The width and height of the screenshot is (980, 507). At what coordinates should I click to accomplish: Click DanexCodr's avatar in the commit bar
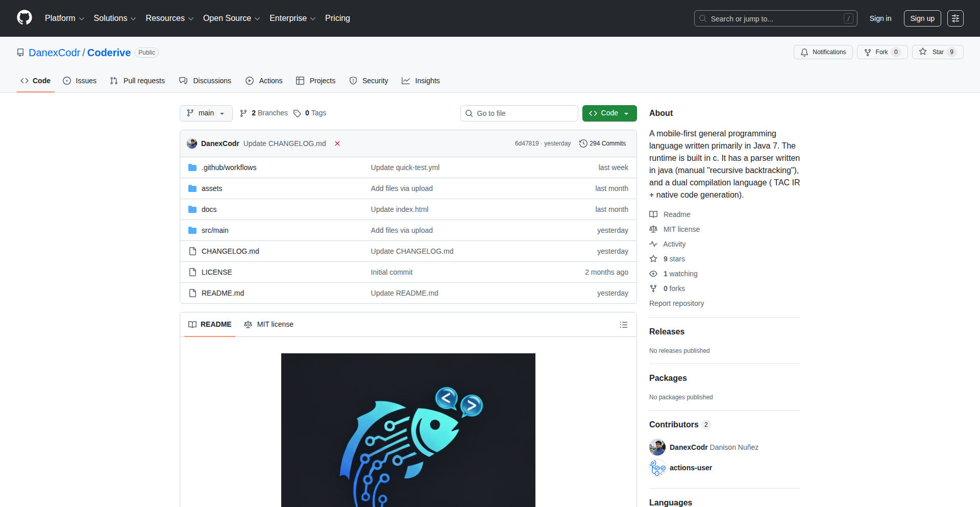[x=192, y=143]
